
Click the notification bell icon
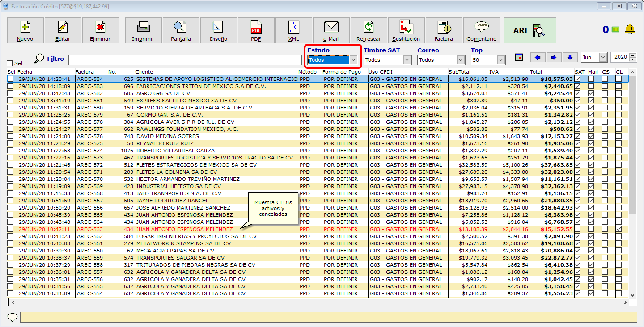point(630,30)
